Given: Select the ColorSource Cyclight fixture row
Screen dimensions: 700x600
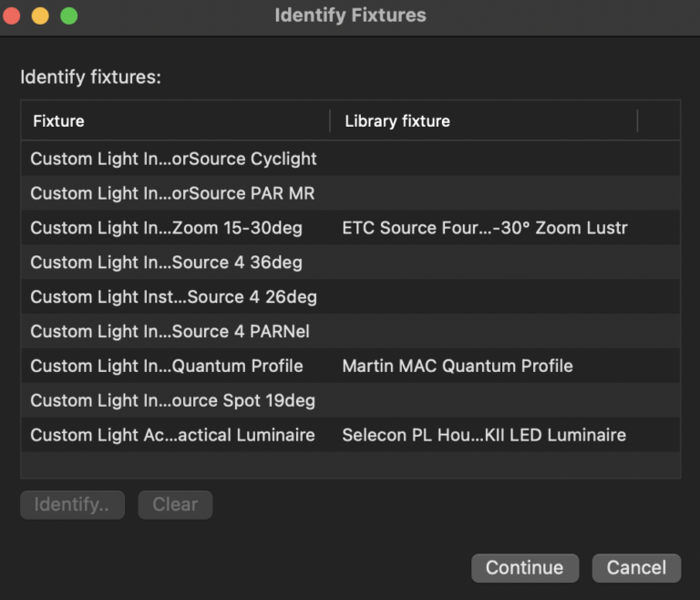Looking at the screenshot, I should pyautogui.click(x=173, y=159).
